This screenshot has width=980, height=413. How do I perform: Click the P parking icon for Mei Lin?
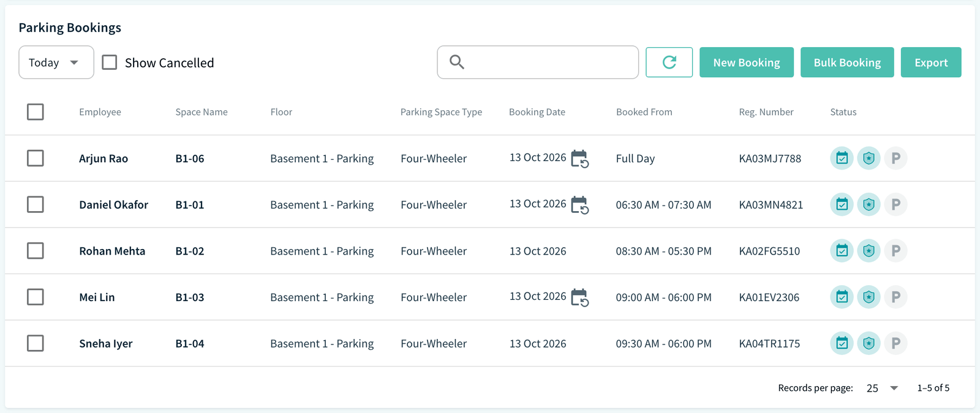pyautogui.click(x=895, y=297)
